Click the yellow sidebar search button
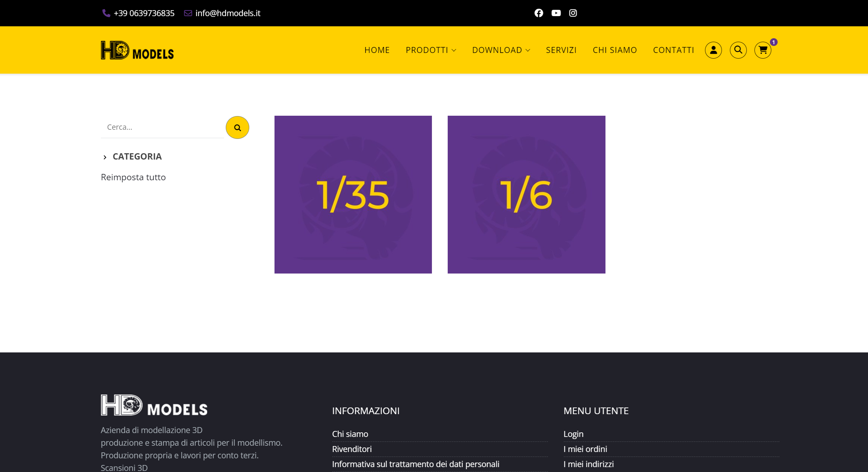This screenshot has height=472, width=868. tap(237, 128)
